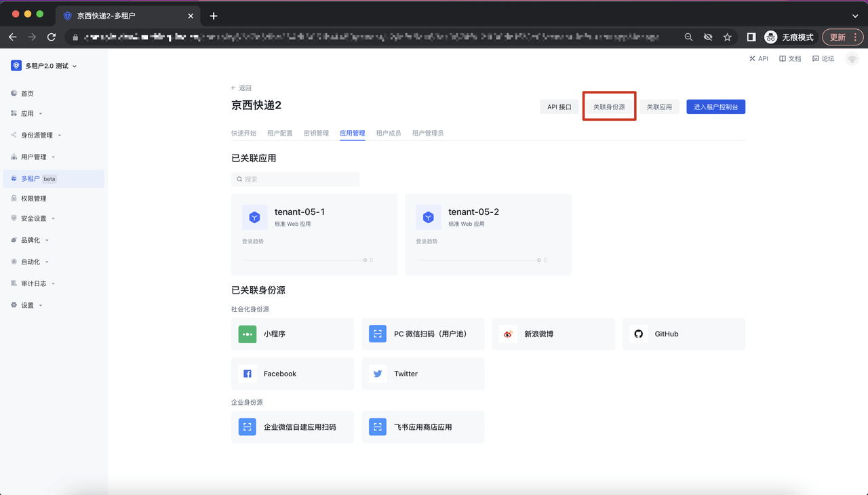
Task: Go back via the 返回 link
Action: click(x=241, y=88)
